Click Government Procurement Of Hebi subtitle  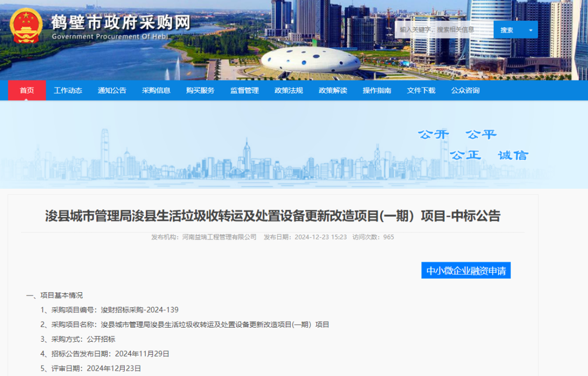110,36
